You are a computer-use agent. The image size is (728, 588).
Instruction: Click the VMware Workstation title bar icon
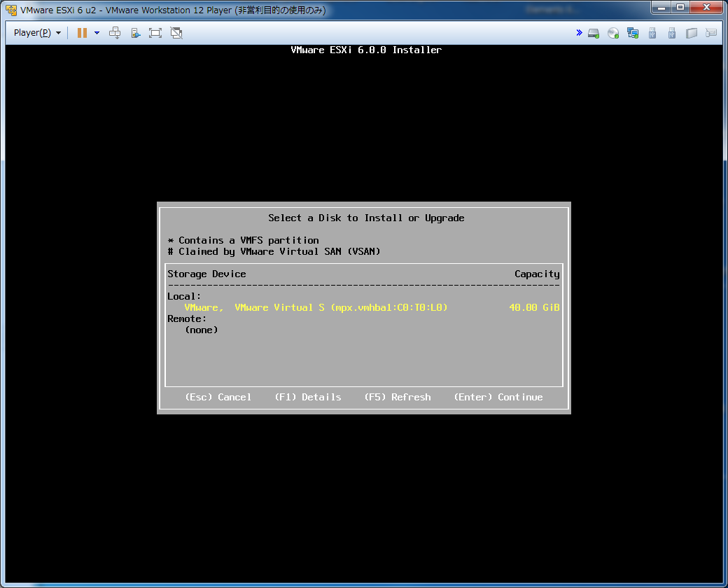click(x=11, y=10)
